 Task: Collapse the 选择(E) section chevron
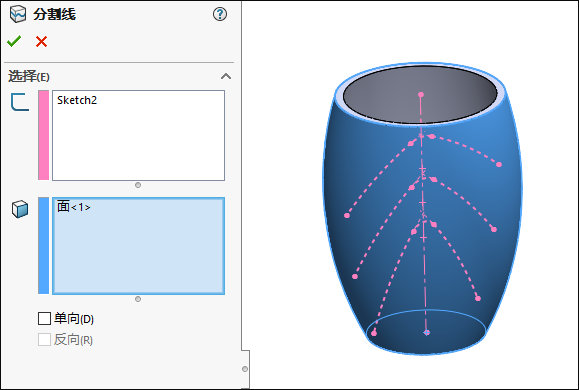click(226, 76)
